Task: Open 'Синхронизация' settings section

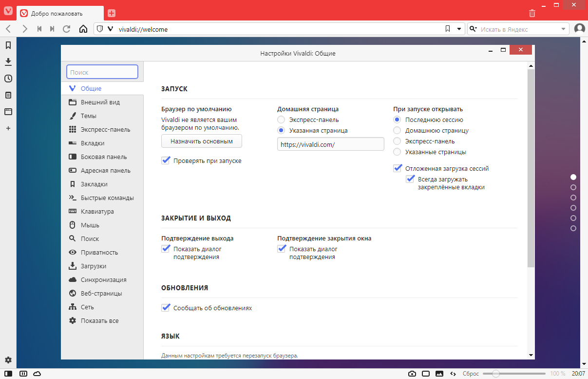Action: (x=102, y=280)
